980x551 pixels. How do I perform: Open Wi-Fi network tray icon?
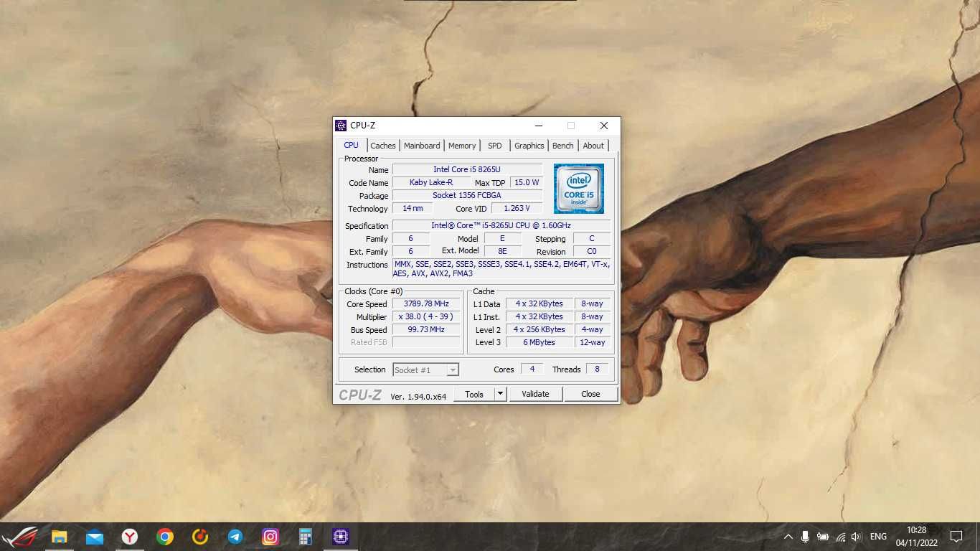[x=840, y=537]
